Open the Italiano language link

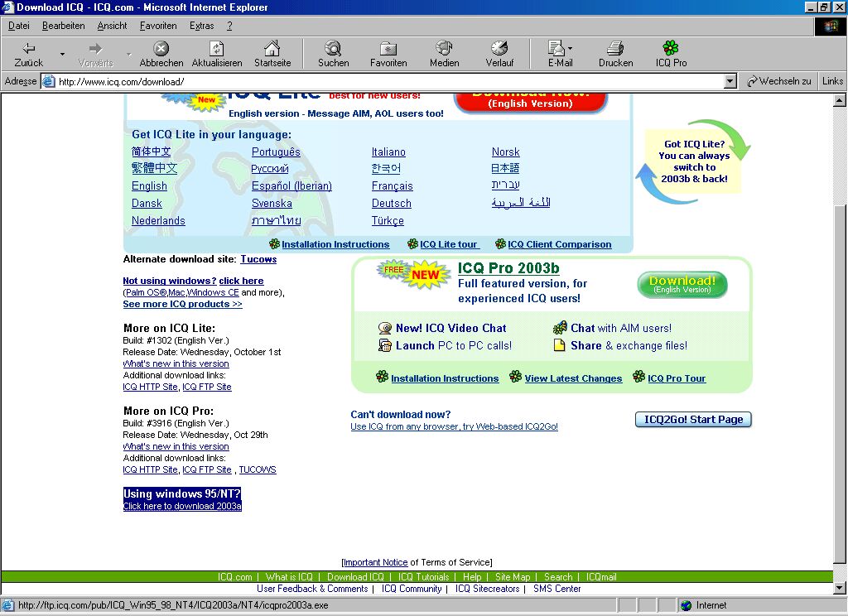388,152
